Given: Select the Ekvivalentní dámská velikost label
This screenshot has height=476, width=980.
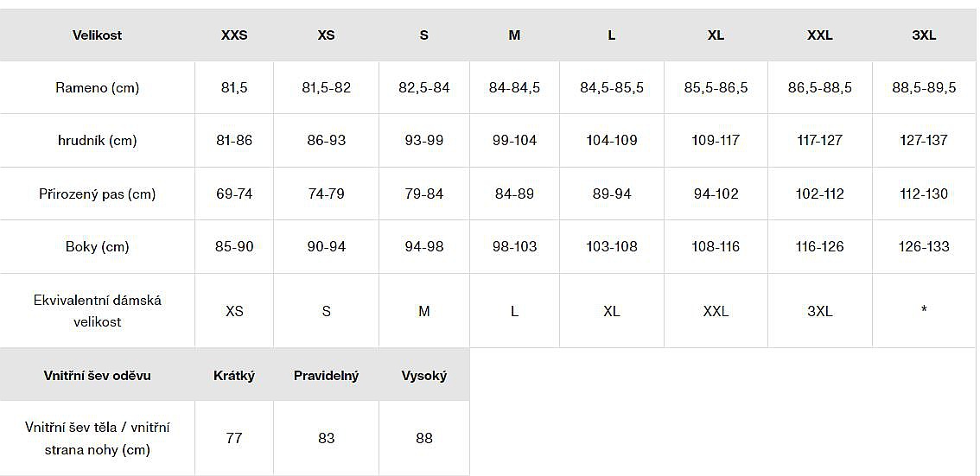Looking at the screenshot, I should (x=98, y=311).
